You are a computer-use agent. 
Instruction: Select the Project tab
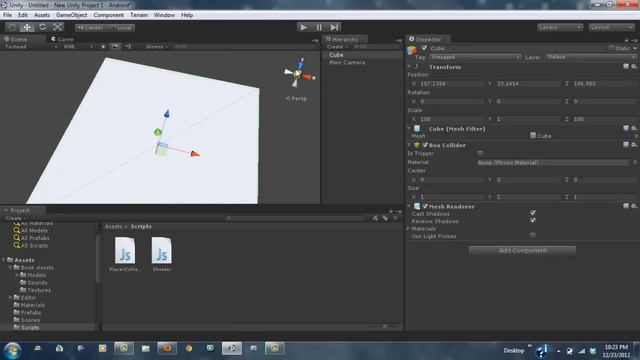[19, 211]
